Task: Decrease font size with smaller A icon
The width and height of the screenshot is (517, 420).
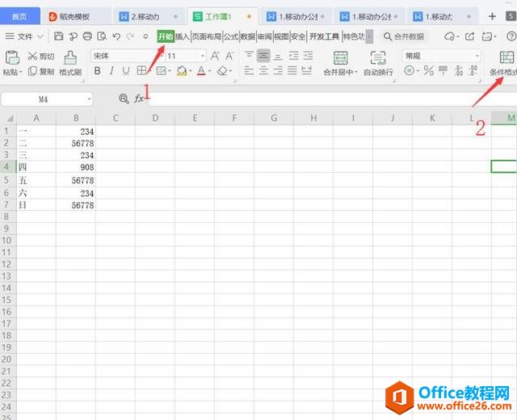Action: tap(229, 56)
